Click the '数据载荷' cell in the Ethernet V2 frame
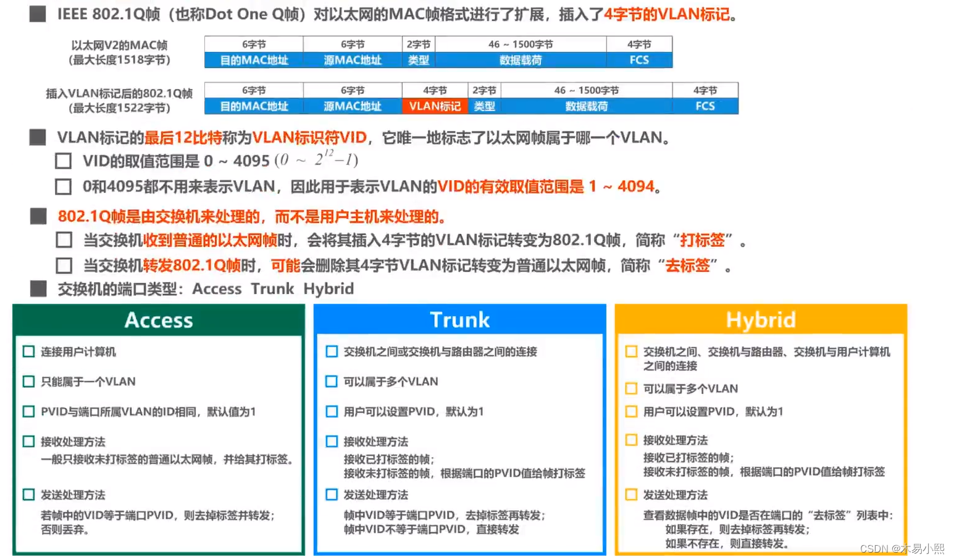The image size is (954, 560). pos(521,60)
